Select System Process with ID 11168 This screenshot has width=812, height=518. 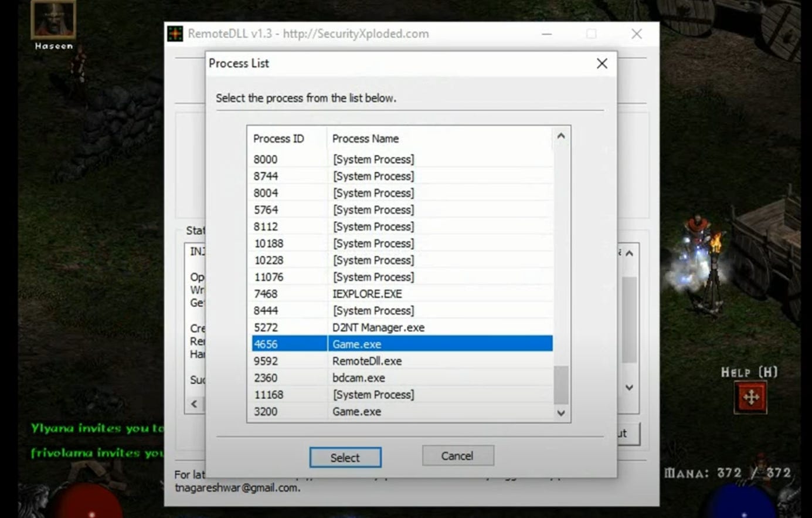tap(402, 394)
